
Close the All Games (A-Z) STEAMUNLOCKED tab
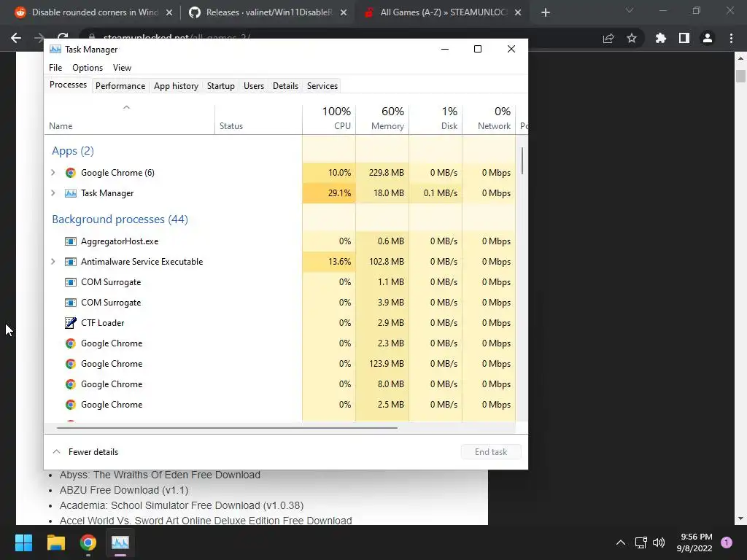pos(518,12)
